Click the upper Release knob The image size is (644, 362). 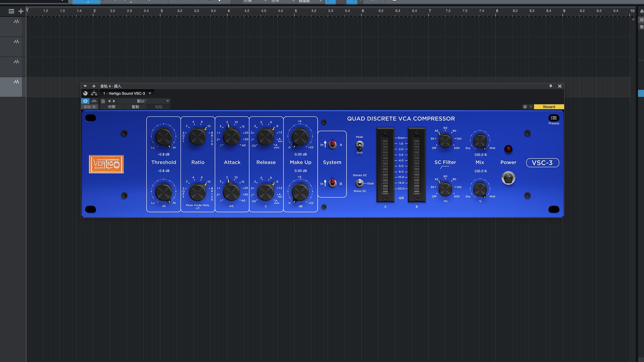coord(266,137)
